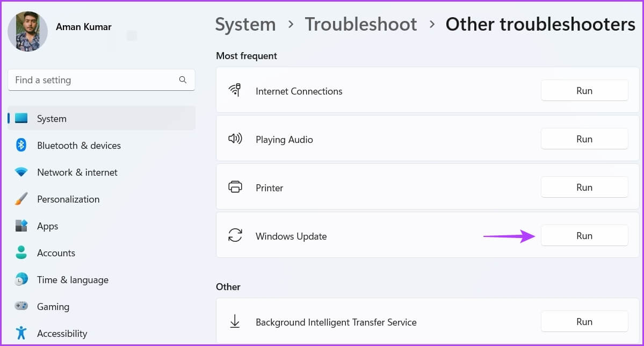The height and width of the screenshot is (346, 644).
Task: Click the Other troubleshooters page title
Action: [540, 24]
